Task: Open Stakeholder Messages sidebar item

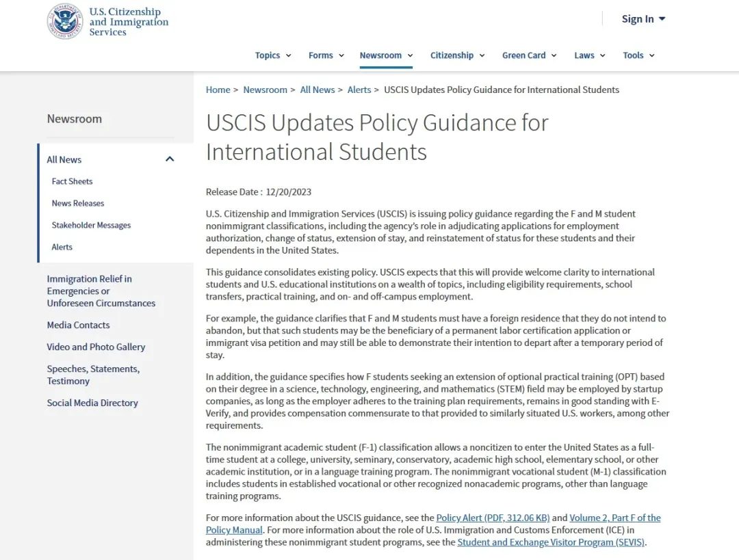Action: click(x=91, y=225)
